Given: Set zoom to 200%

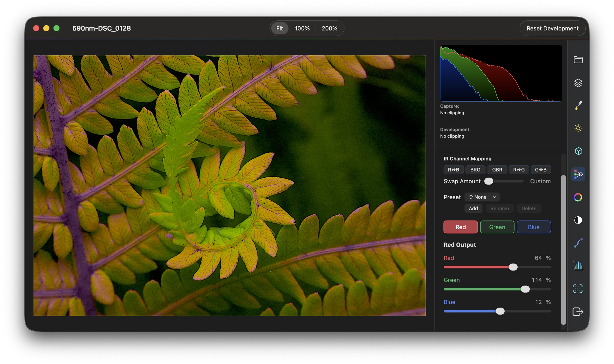Looking at the screenshot, I should [x=329, y=28].
